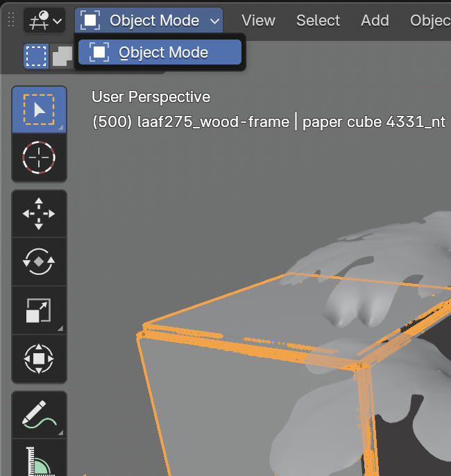Activate the Scale tool
Screen dimensions: 451x476
tap(39, 310)
